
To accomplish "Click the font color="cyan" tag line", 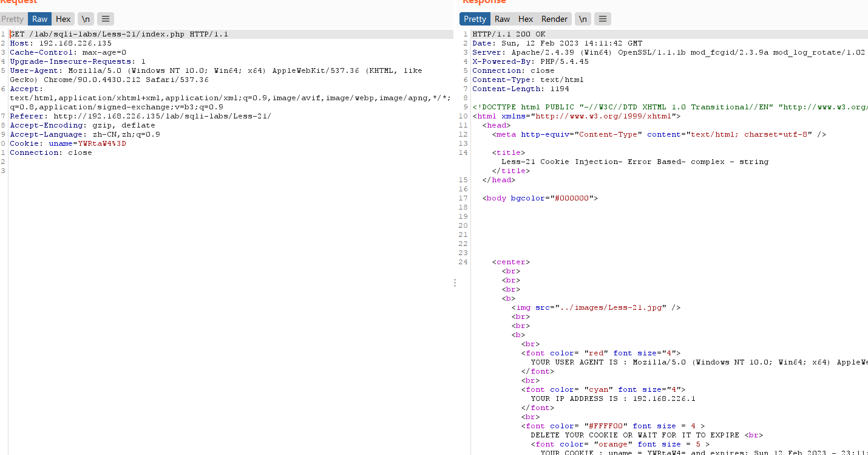I will (x=603, y=389).
